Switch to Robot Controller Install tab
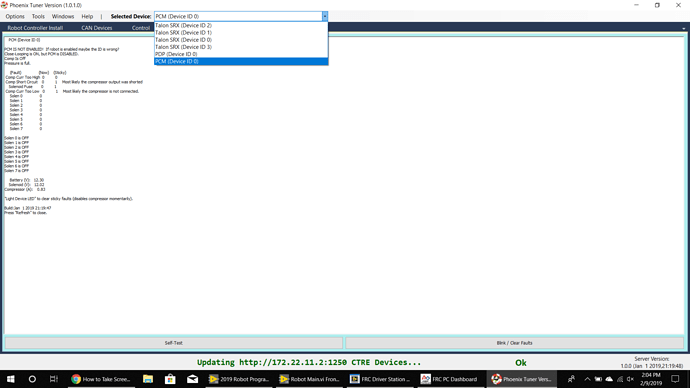Viewport: 690px width, 388px height. coord(35,28)
